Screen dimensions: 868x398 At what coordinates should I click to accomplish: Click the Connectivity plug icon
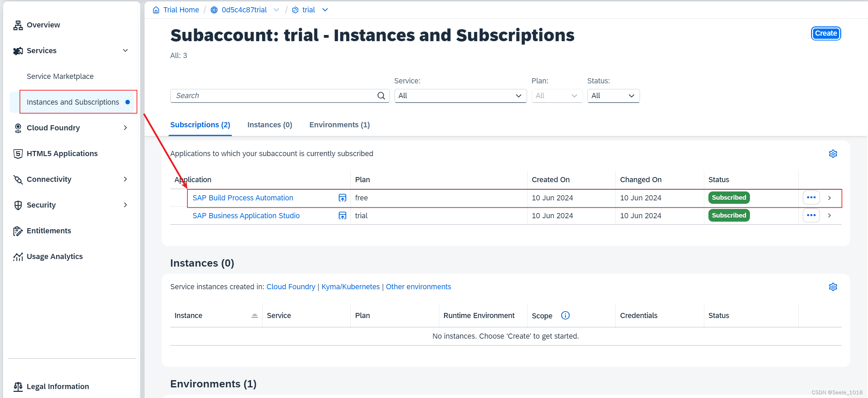pyautogui.click(x=18, y=179)
